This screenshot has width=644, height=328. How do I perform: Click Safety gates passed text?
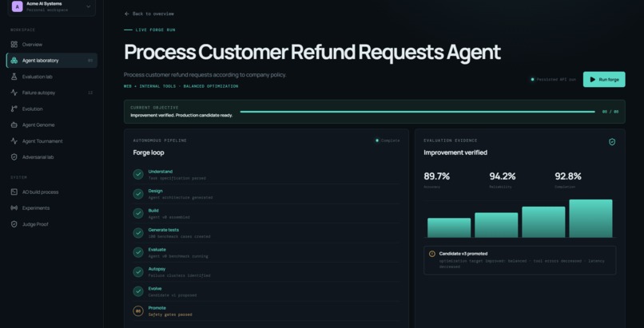(x=170, y=315)
